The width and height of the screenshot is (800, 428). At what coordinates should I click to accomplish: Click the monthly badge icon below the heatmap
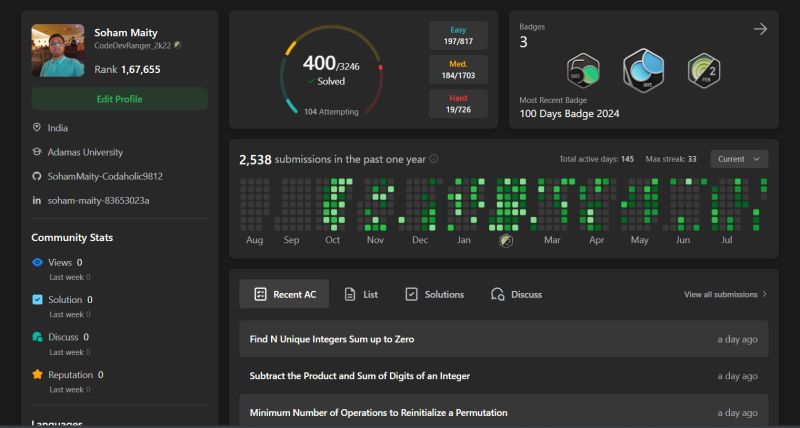click(506, 240)
